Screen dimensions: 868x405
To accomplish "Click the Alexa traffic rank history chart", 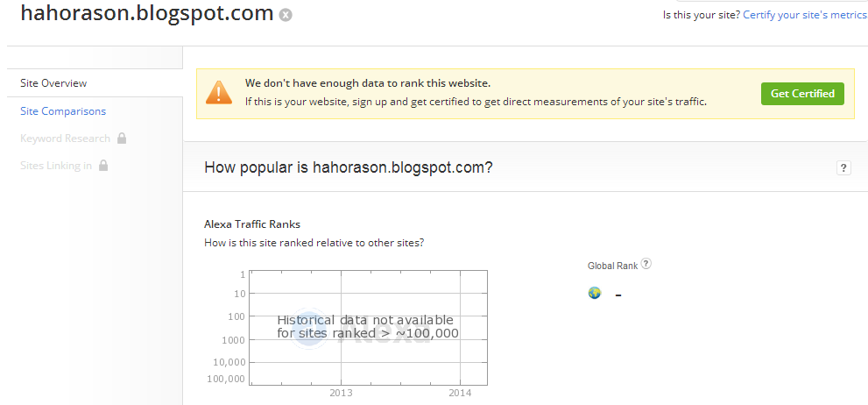I will click(x=368, y=327).
